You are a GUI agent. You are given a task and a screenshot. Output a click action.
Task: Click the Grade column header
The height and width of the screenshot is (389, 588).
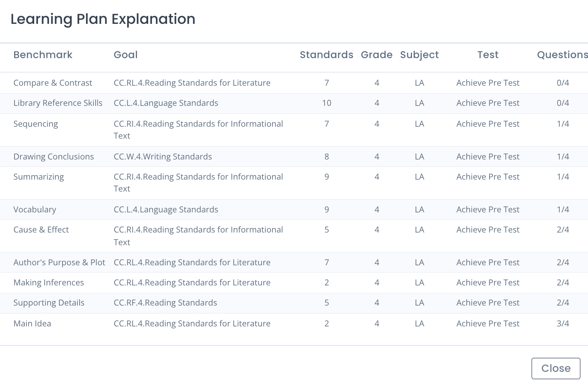coord(377,55)
